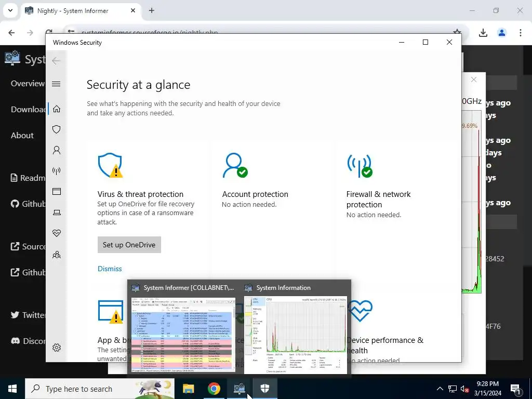Viewport: 532px width, 399px height.
Task: Open the Twitter link in the site sidebar
Action: (x=28, y=315)
